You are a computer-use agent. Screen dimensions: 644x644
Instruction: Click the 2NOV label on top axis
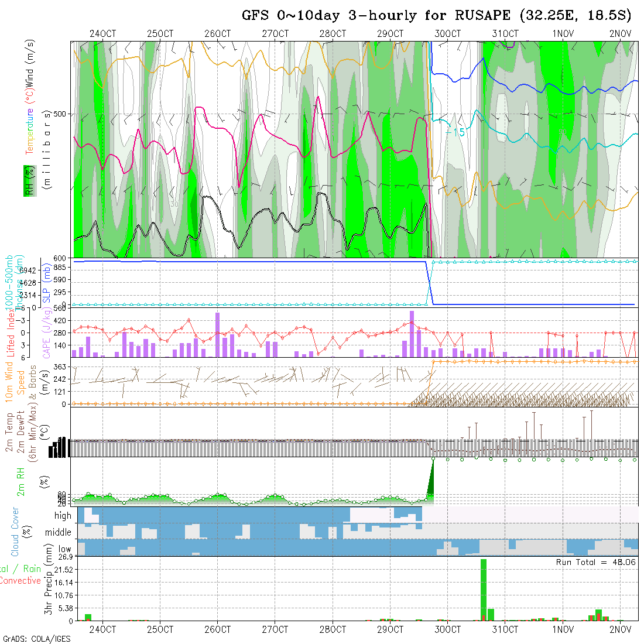click(620, 34)
